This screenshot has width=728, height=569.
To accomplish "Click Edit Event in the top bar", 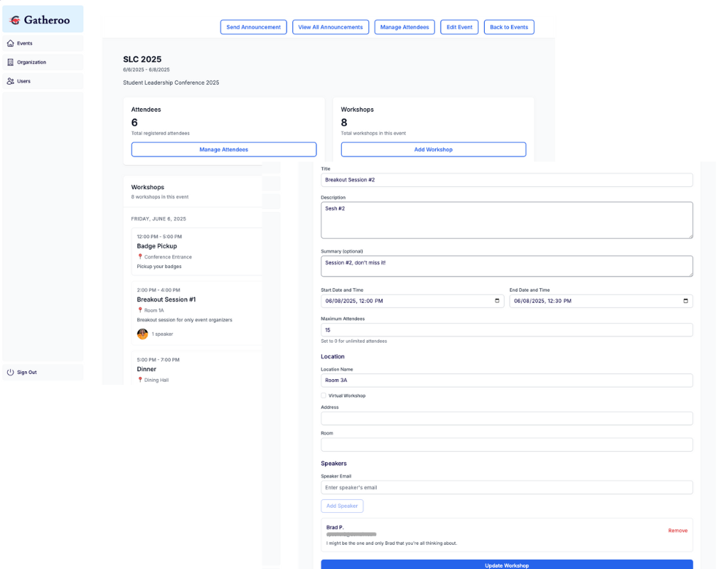I will (459, 27).
